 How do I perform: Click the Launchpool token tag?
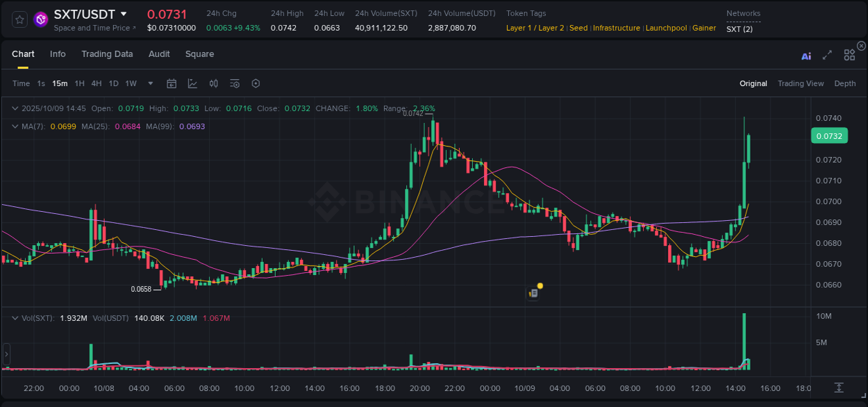666,28
